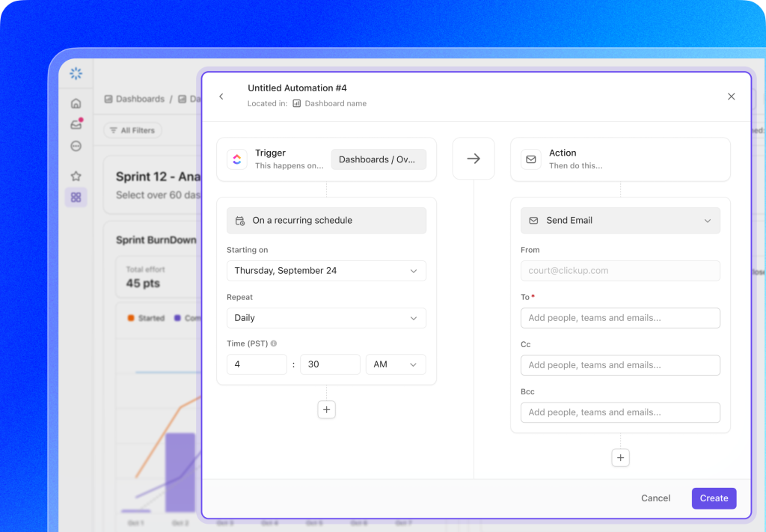The height and width of the screenshot is (532, 766).
Task: Add a step below the trigger card
Action: click(x=326, y=410)
